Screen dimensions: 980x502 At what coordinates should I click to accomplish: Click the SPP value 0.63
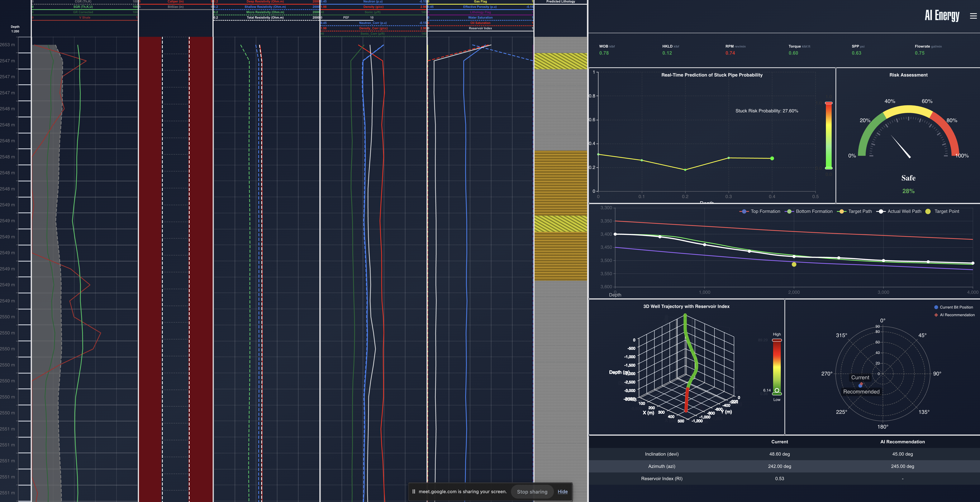click(x=856, y=53)
